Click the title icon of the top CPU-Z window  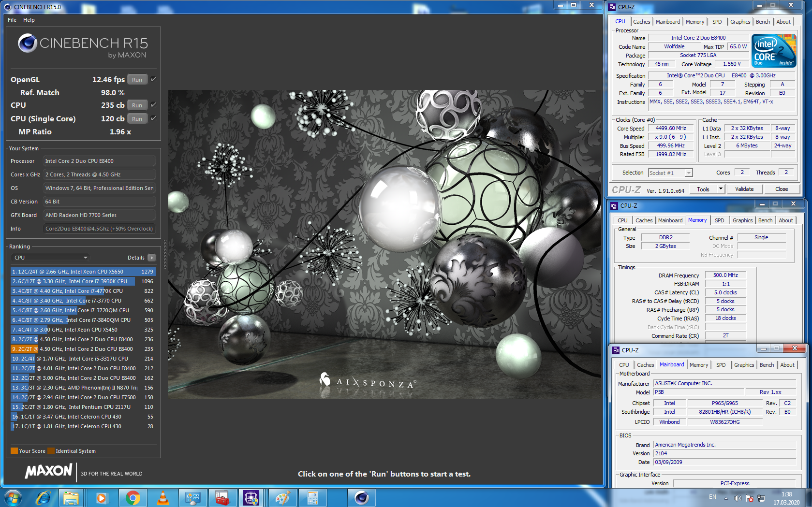click(612, 7)
